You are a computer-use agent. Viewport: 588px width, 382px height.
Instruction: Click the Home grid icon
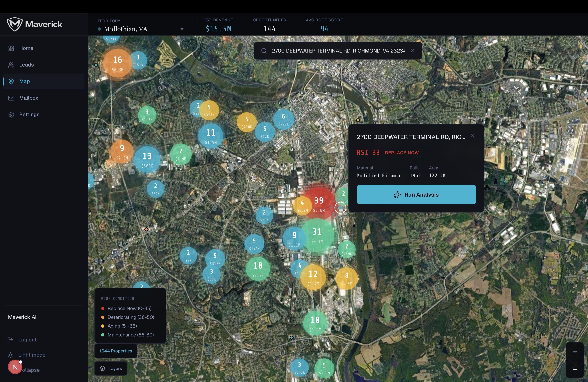(x=11, y=48)
